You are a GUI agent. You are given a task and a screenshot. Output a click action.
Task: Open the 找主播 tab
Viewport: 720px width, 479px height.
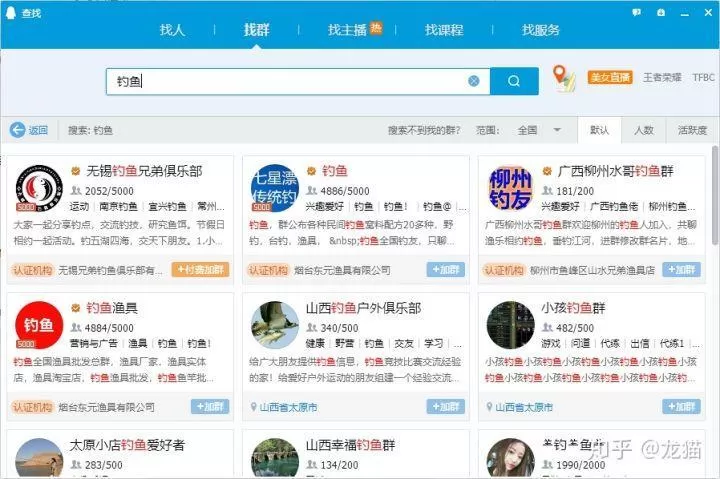coord(347,30)
